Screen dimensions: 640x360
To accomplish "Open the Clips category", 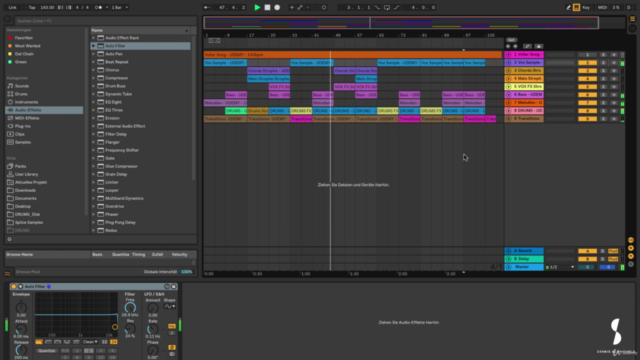I will tap(20, 134).
